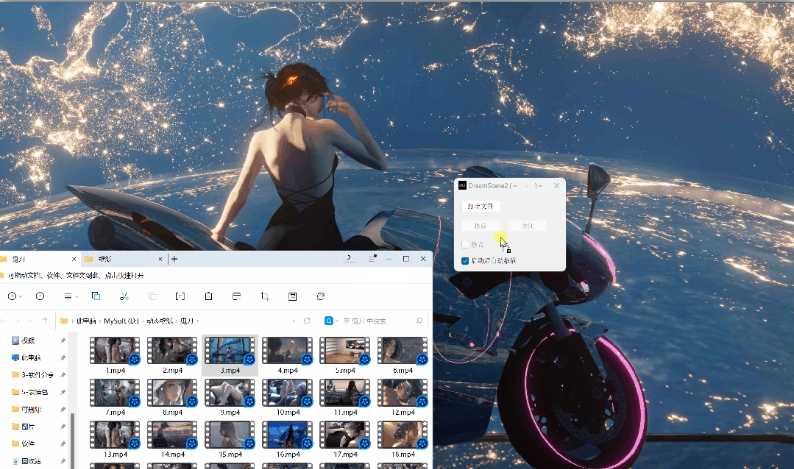
Task: Click the file name 17.mp4
Action: (x=345, y=455)
